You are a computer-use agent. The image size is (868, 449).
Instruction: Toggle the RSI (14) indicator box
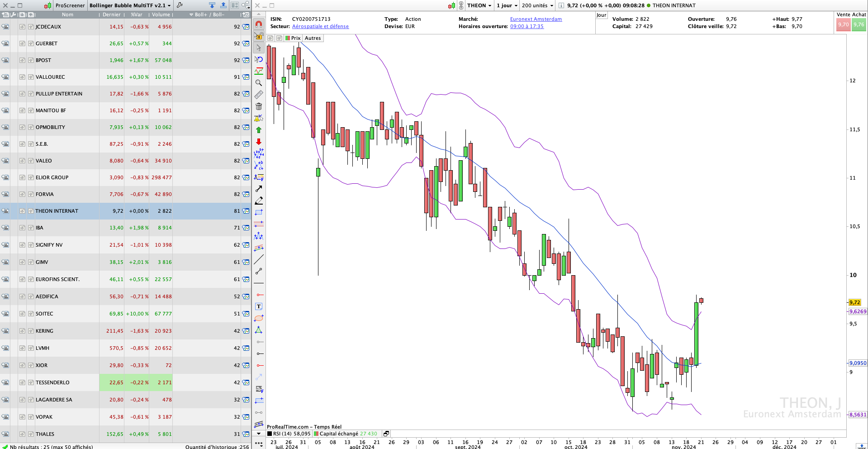pos(270,434)
